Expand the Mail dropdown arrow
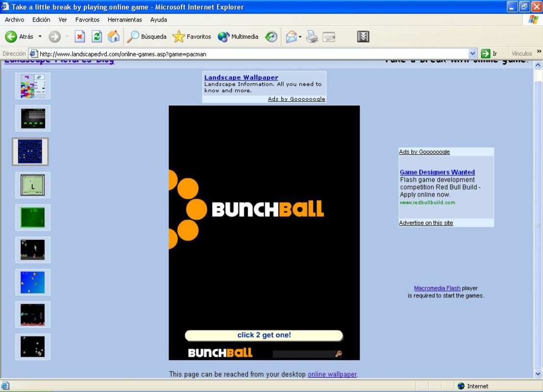The width and height of the screenshot is (543, 392). click(300, 36)
